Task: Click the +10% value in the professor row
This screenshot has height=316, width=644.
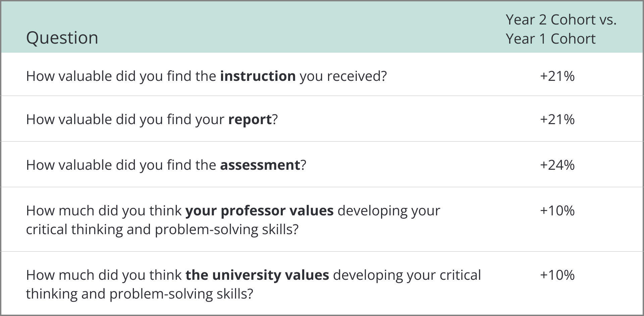Action: (x=557, y=211)
